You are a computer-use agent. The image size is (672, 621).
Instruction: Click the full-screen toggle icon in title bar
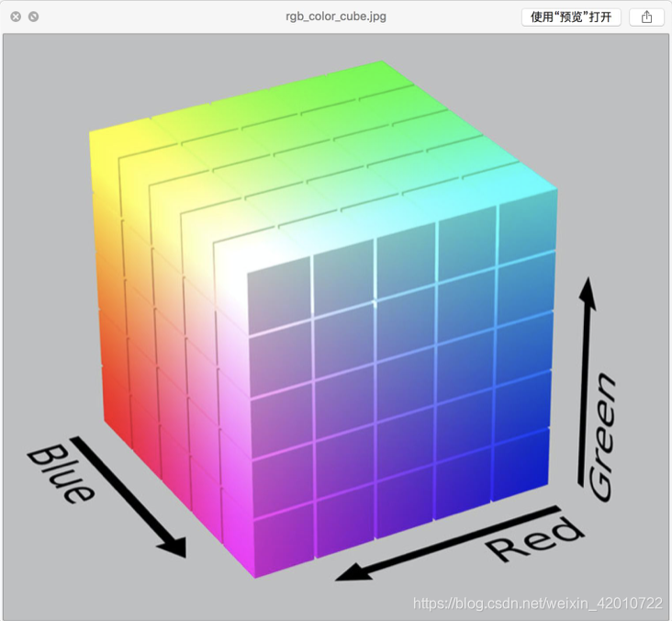coord(33,17)
